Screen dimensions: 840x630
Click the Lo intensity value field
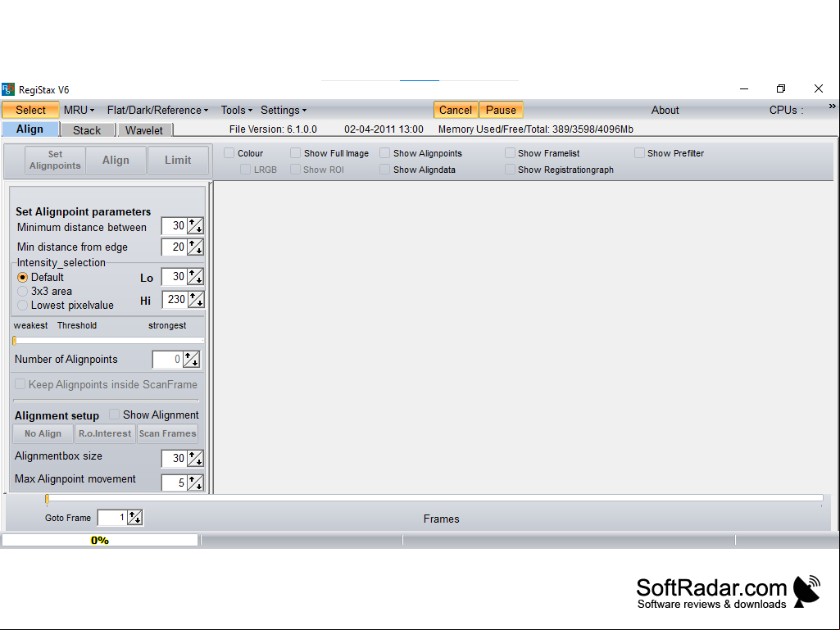[174, 277]
